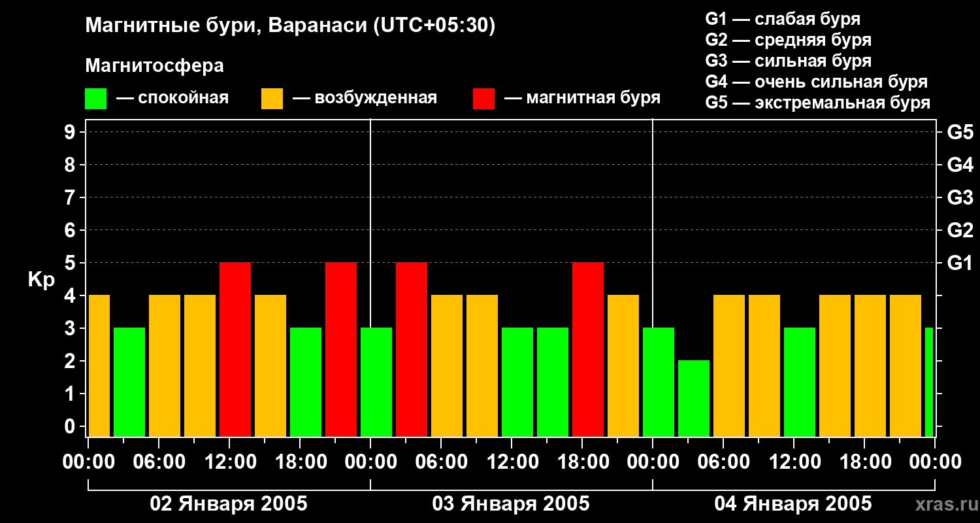980x523 pixels.
Task: Click the red bar over 18:00 on 03 Января
Action: point(588,350)
